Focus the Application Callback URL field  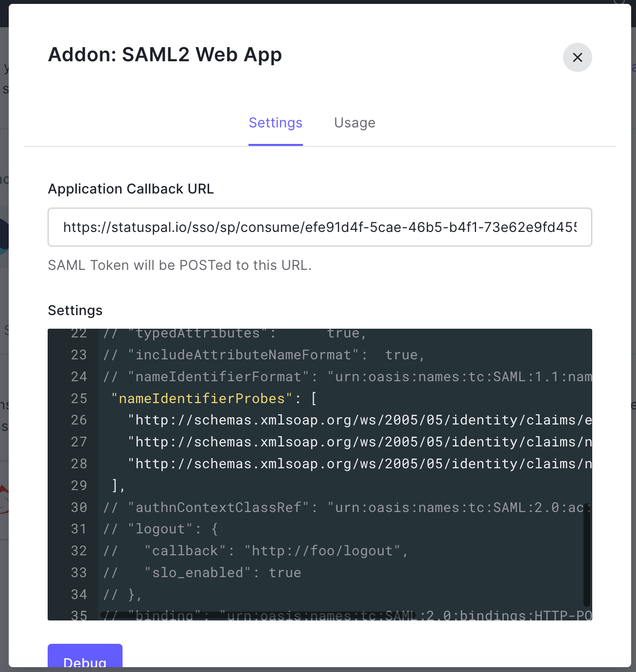tap(319, 227)
